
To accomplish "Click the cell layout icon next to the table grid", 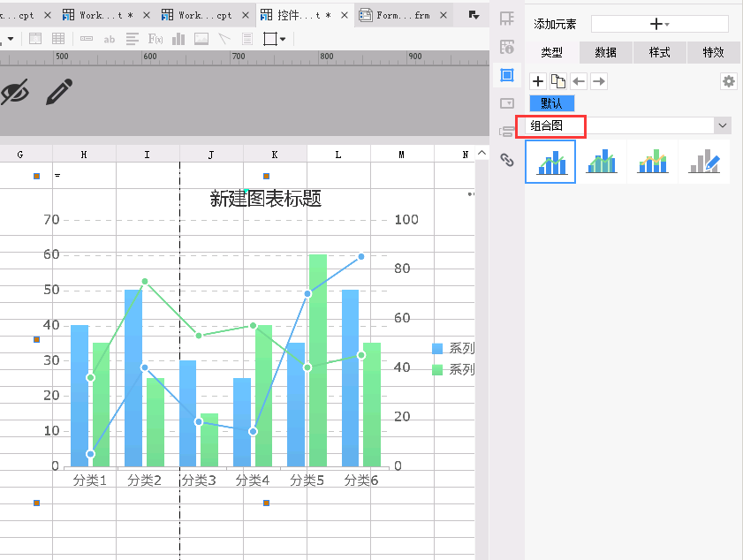I will point(35,39).
